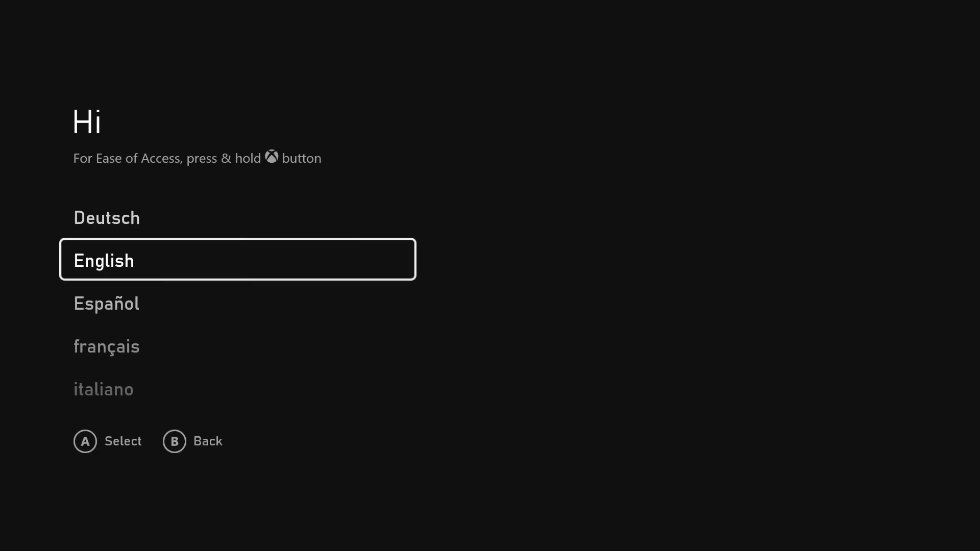Select français language entry
This screenshot has height=551, width=980.
(x=237, y=346)
